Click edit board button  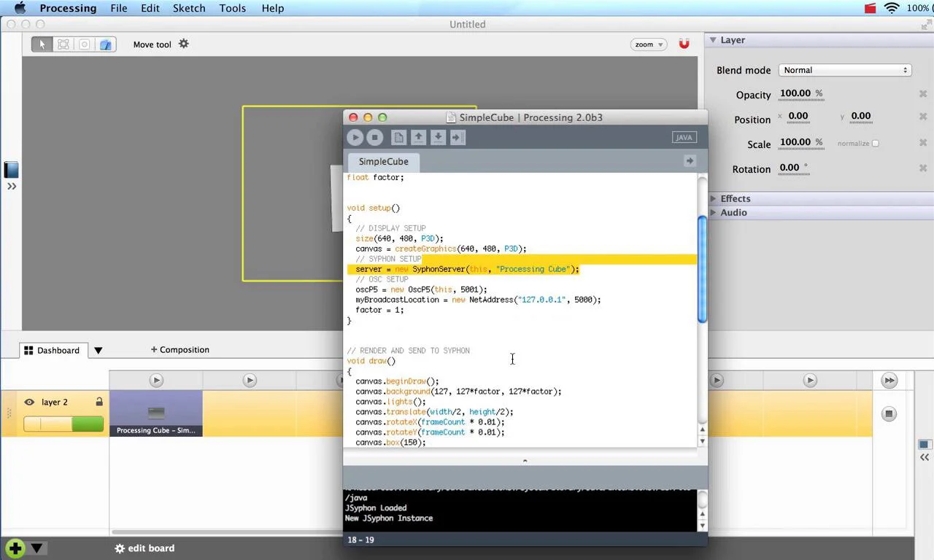coord(144,548)
